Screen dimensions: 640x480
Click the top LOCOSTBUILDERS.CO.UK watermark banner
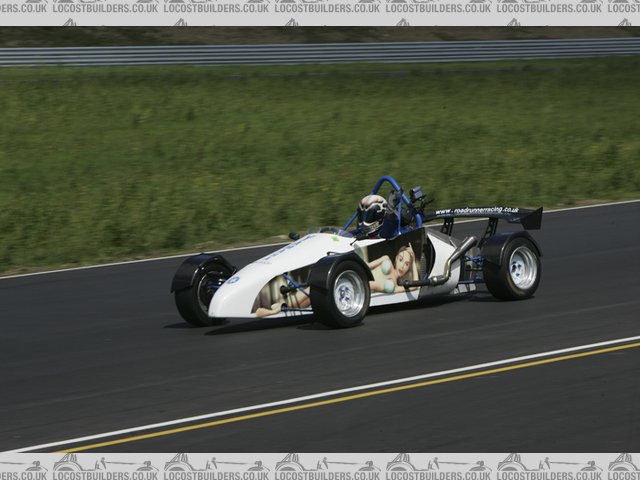pos(320,7)
